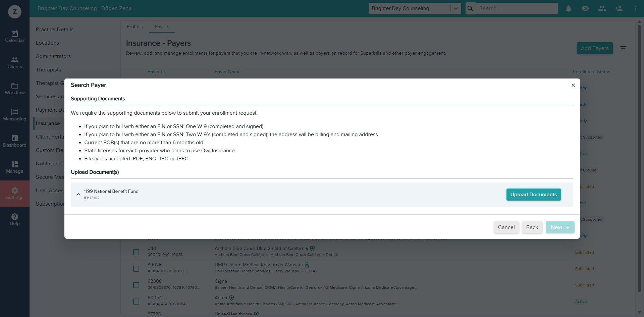Click the shield icon next to Aetna
The height and width of the screenshot is (317, 644).
coord(231,298)
